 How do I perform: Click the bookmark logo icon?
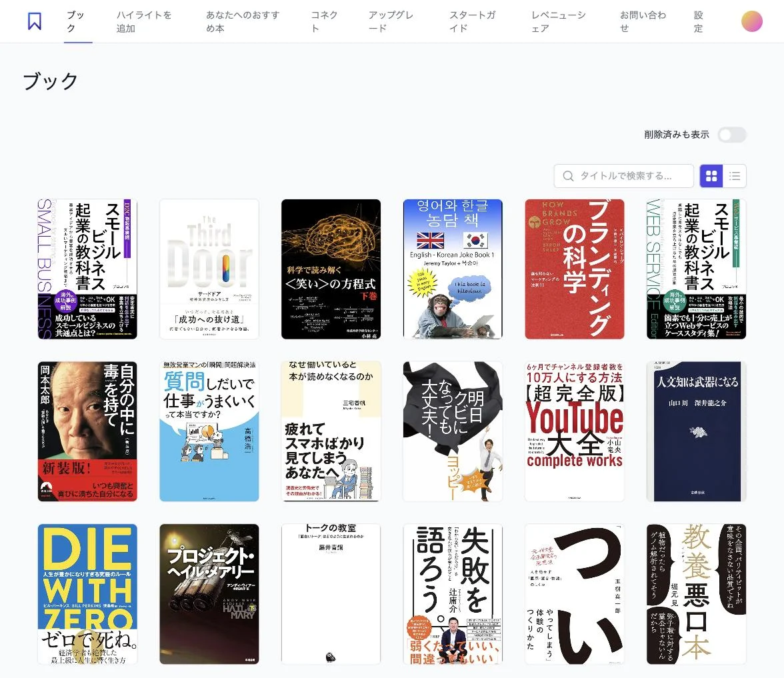35,21
